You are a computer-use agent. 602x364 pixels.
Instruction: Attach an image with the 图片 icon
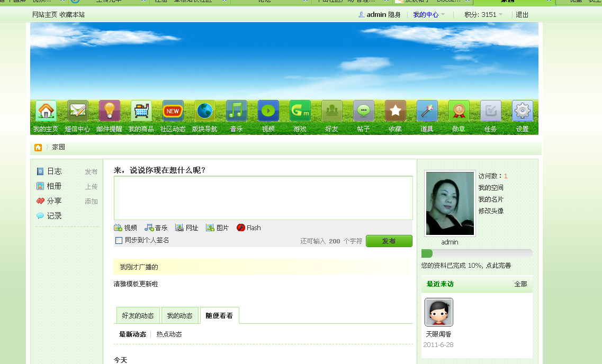click(x=218, y=228)
